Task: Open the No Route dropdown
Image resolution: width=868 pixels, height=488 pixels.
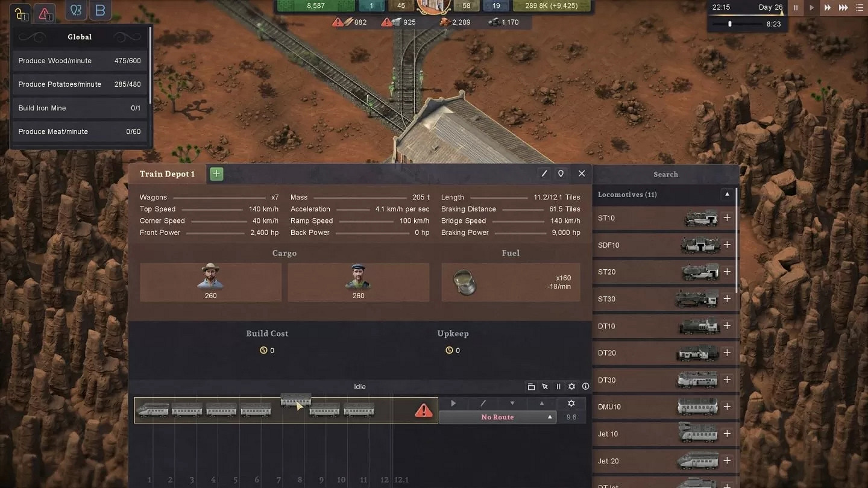Action: tap(497, 417)
